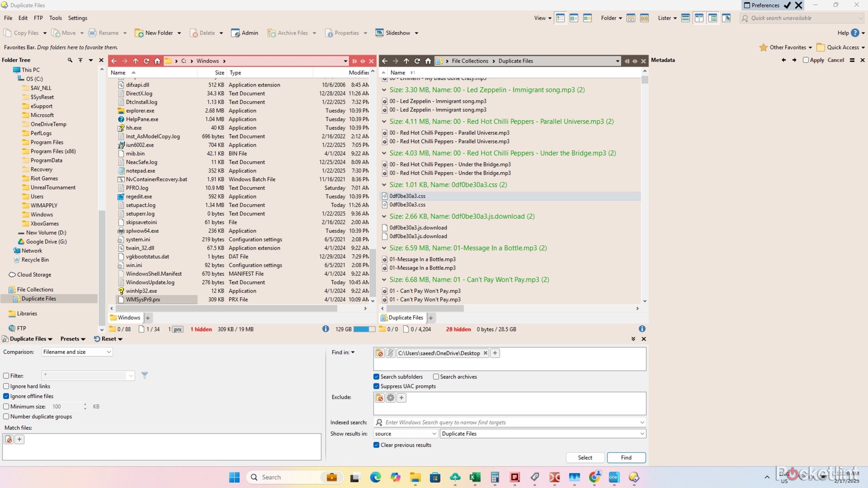
Task: Open the Settings menu
Action: 78,18
